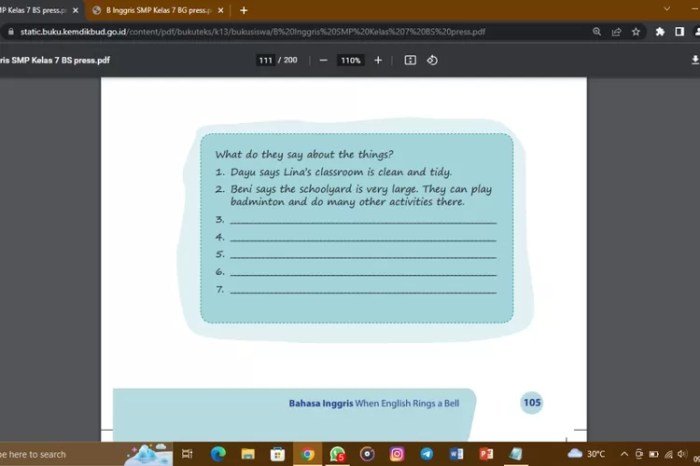This screenshot has width=700, height=466.
Task: Open the volume speaker icon
Action: (682, 454)
